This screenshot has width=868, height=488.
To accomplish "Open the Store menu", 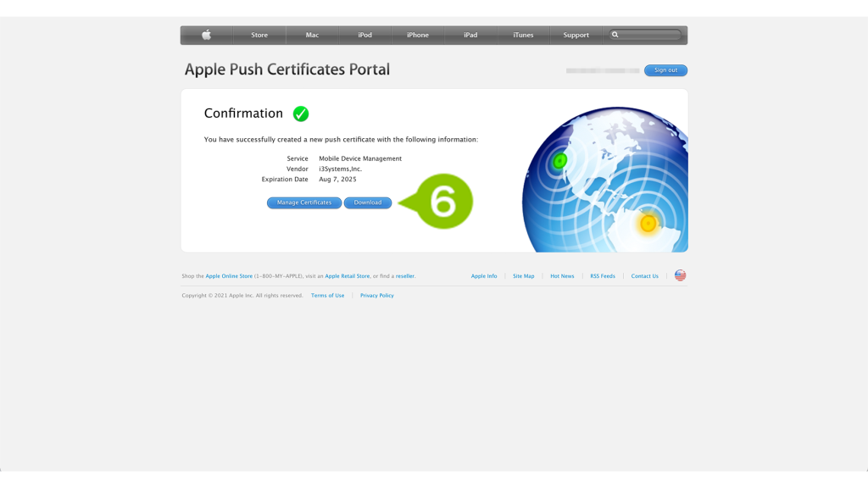I will 259,35.
